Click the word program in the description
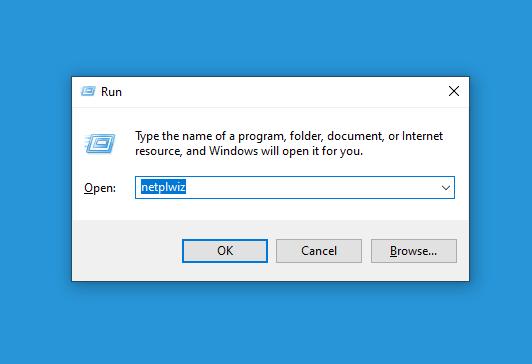Viewport: 532px width, 364px height. tap(262, 137)
